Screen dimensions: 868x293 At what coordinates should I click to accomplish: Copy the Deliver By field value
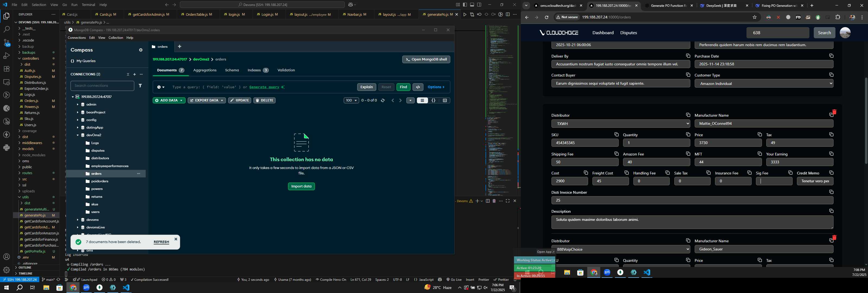click(688, 56)
